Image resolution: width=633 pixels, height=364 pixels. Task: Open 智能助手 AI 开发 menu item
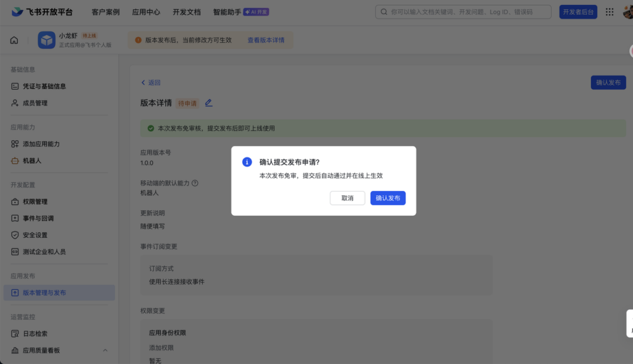[x=240, y=12]
